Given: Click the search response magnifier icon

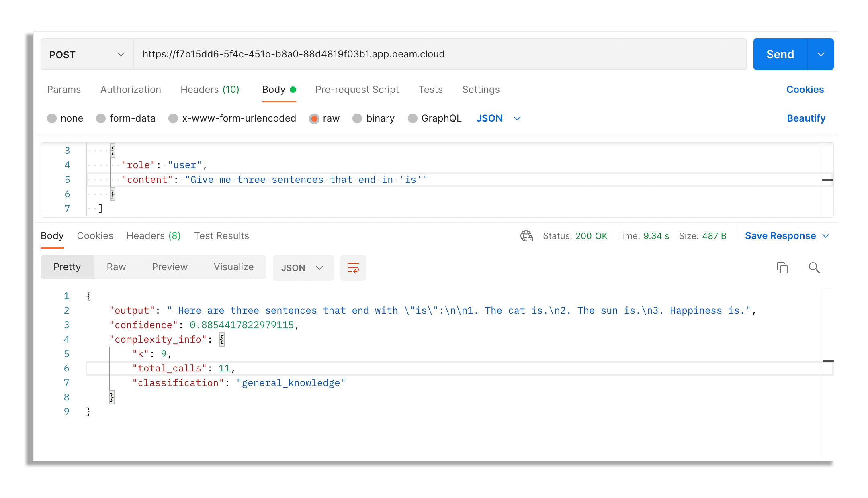Looking at the screenshot, I should (814, 268).
